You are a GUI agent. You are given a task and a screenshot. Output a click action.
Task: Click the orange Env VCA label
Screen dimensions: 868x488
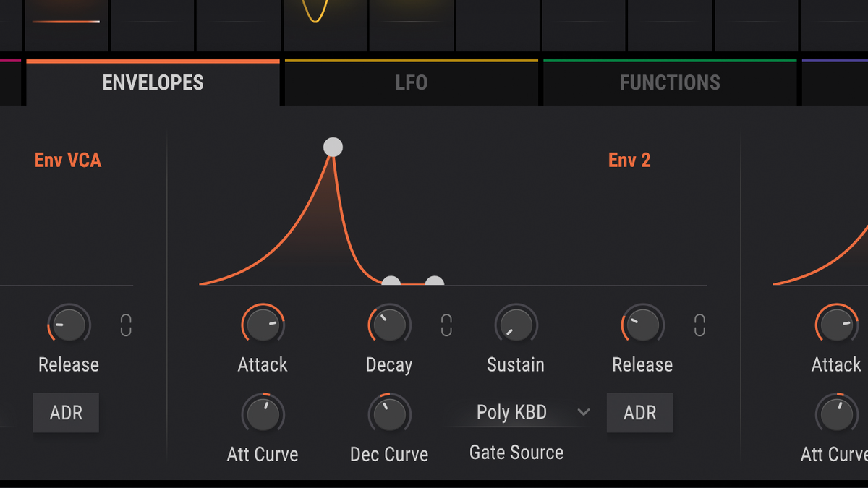(x=69, y=160)
